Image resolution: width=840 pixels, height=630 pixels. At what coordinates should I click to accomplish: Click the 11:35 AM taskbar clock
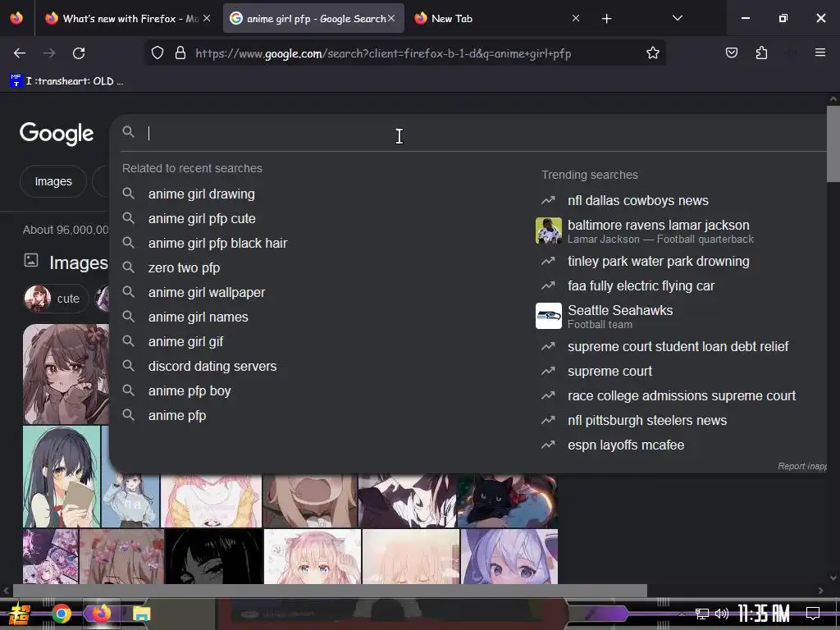tap(764, 614)
